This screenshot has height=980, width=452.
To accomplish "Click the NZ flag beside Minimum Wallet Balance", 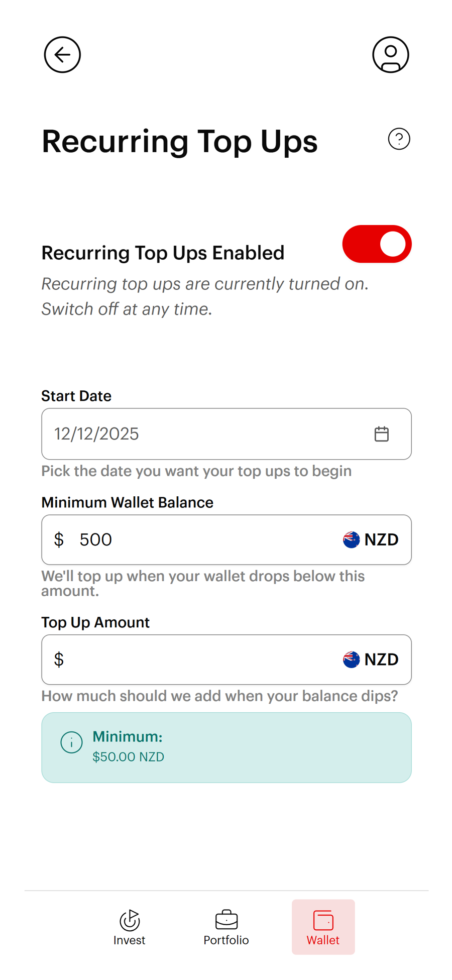I will (351, 539).
